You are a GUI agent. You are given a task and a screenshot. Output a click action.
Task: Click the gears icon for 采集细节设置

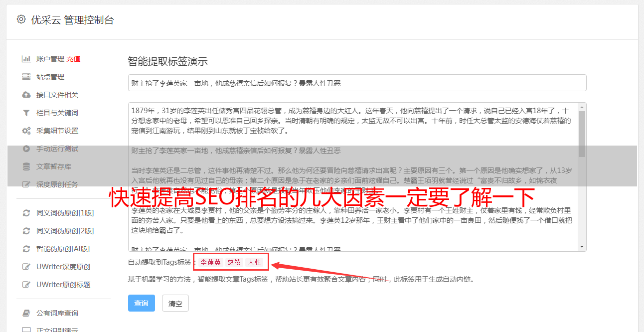point(26,131)
